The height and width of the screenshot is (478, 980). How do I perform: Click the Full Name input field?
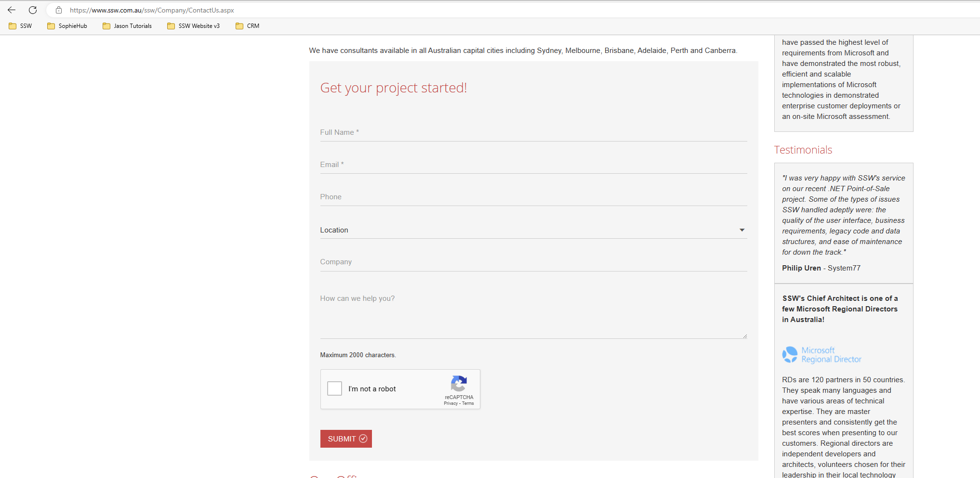[x=530, y=132]
